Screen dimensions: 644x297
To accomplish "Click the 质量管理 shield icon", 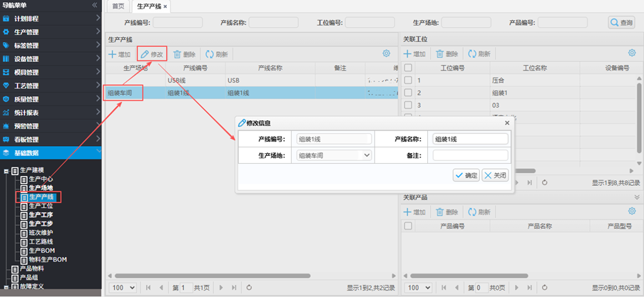I will 6,99.
